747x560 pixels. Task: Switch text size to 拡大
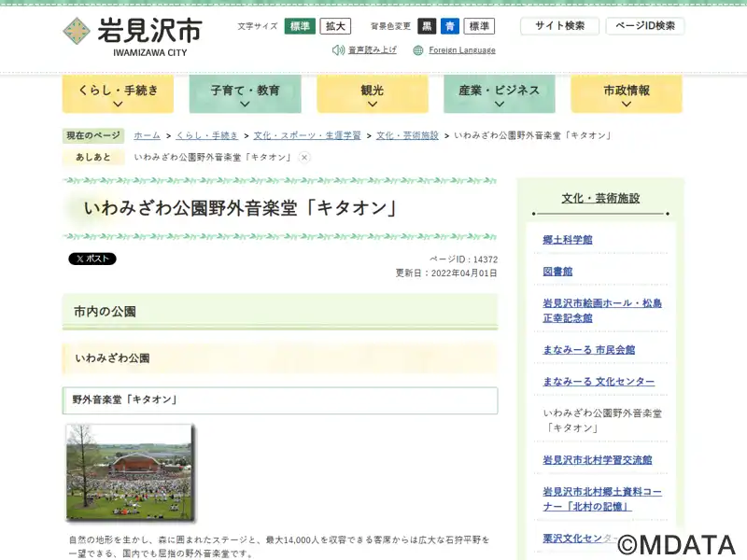pos(335,26)
